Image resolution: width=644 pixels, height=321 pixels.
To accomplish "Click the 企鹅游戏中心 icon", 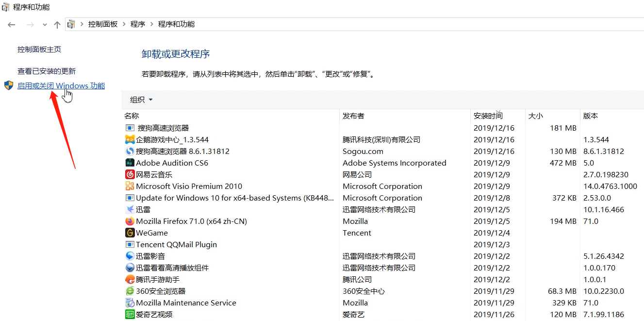I will pyautogui.click(x=130, y=139).
